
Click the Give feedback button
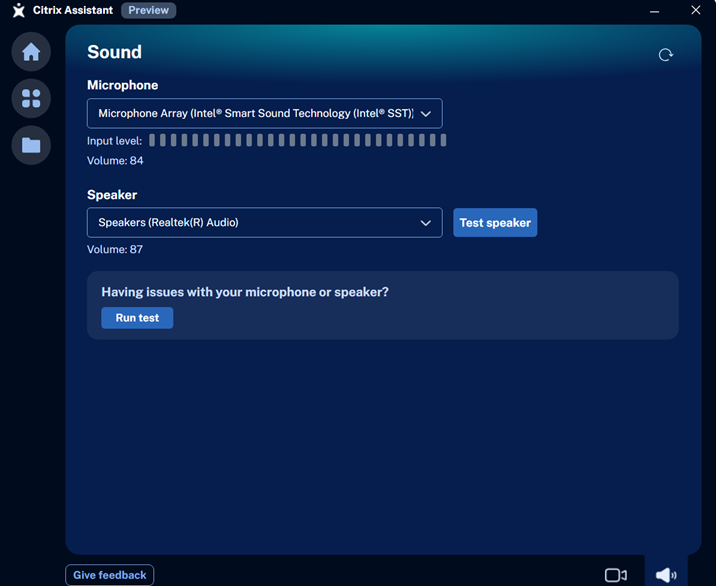(110, 575)
